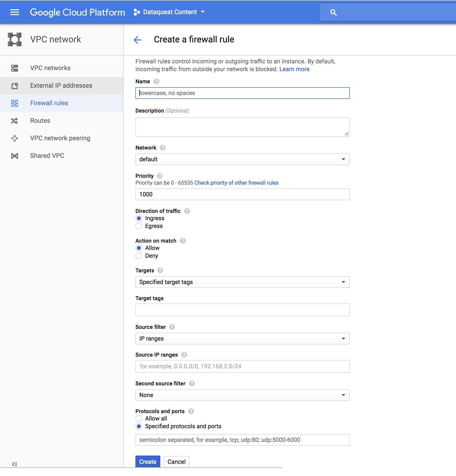
Task: Open Check priority of other firewall rules link
Action: tap(236, 183)
